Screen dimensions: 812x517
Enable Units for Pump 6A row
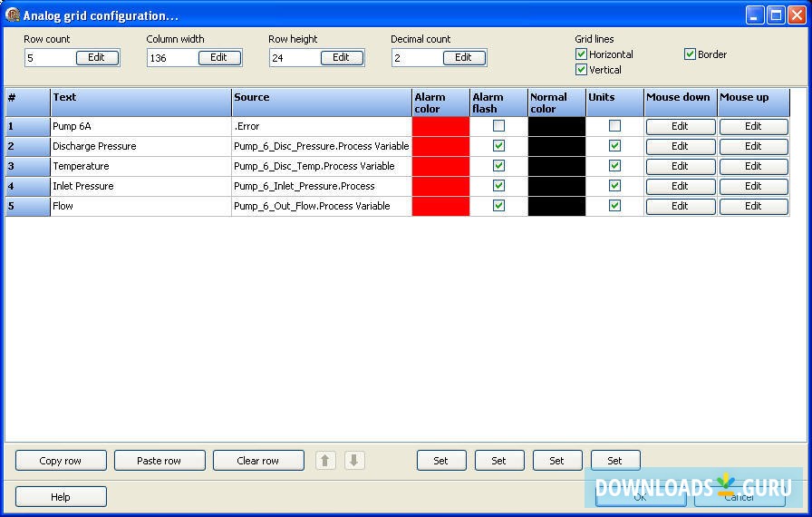tap(614, 126)
